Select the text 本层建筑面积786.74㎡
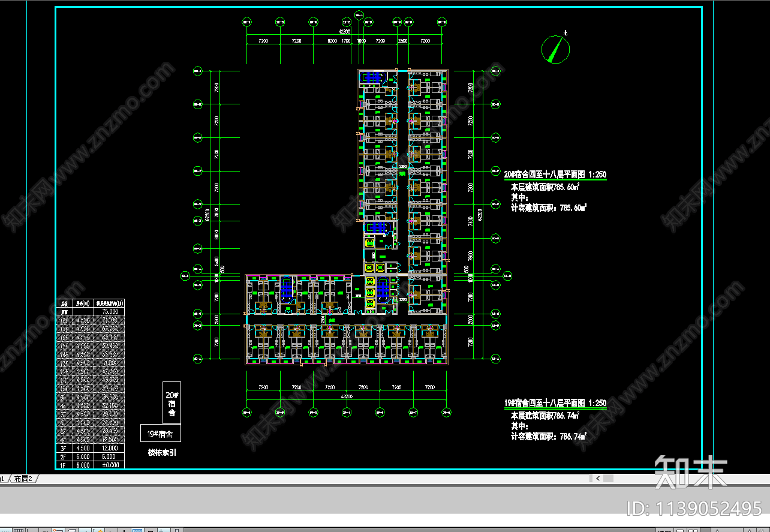Screen dimensions: 770x532 [x=545, y=415]
